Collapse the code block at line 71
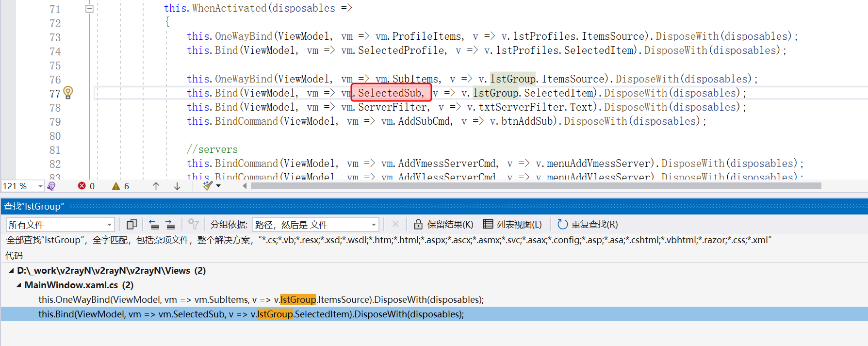 coord(89,9)
